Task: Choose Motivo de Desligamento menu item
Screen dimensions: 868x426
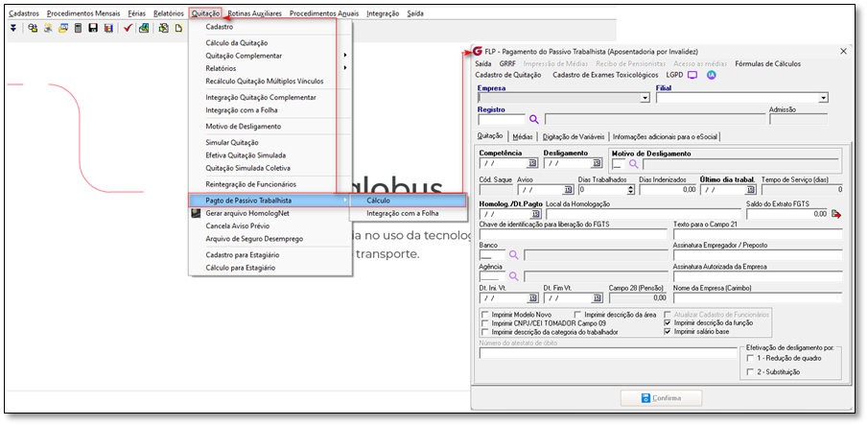Action: (243, 127)
